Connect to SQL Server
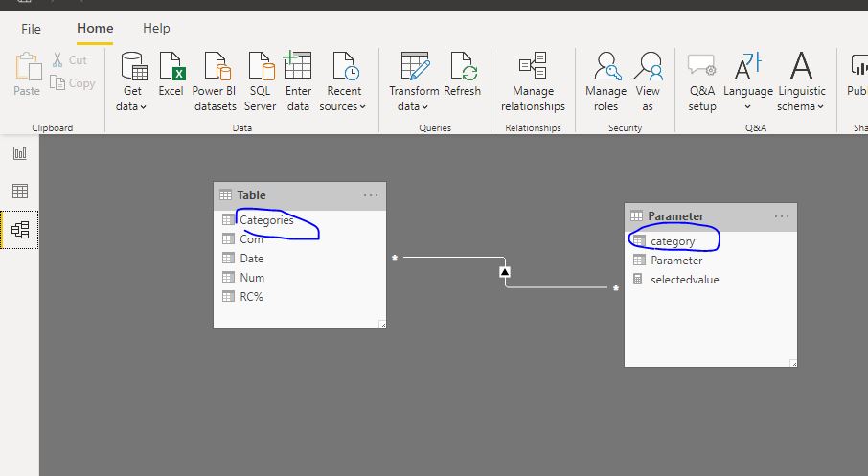This screenshot has height=476, width=868. click(261, 81)
